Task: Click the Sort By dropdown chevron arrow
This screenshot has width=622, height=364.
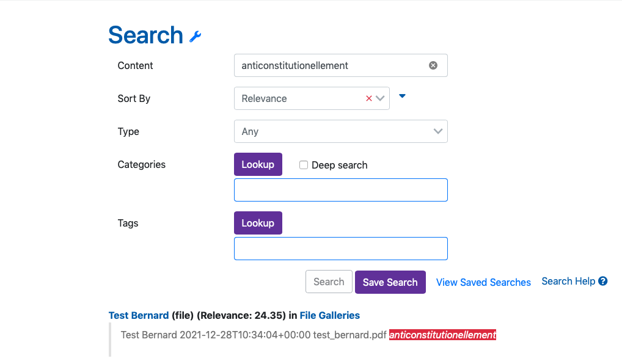Action: click(x=381, y=98)
